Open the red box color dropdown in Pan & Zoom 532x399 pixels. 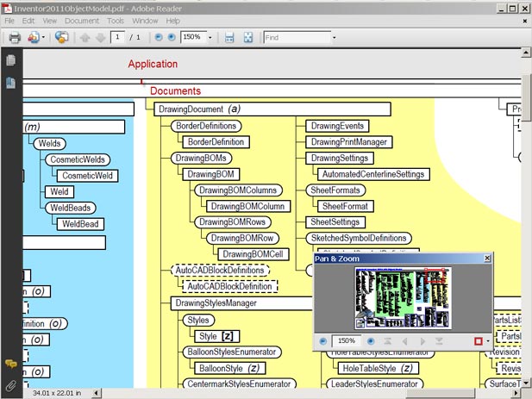click(488, 341)
